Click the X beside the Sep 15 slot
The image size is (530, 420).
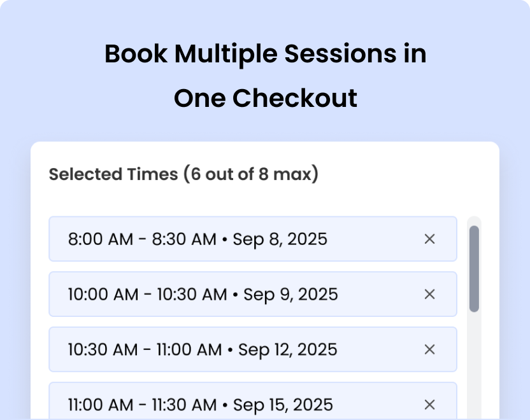(429, 405)
